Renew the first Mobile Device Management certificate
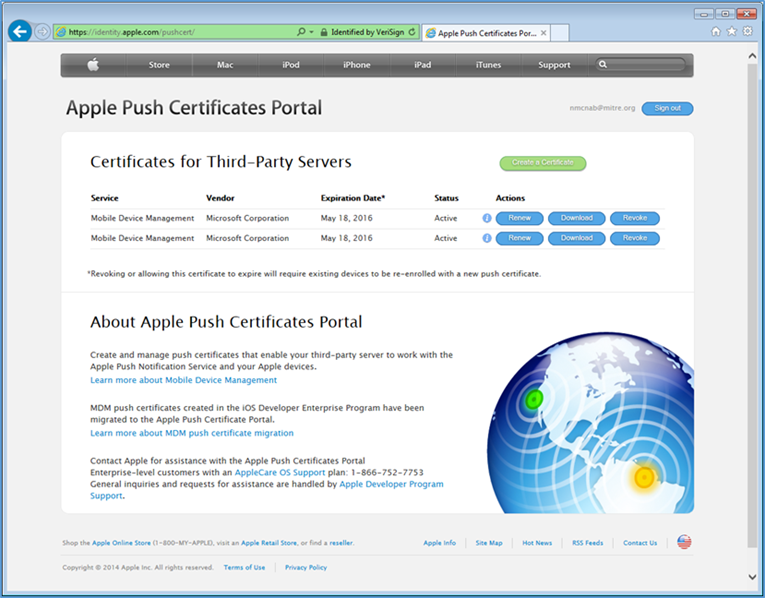 pos(519,218)
